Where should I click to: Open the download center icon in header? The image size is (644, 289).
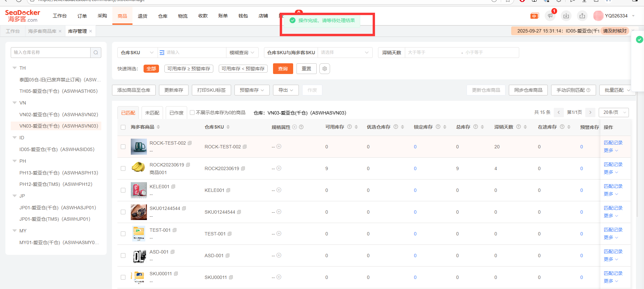click(566, 16)
